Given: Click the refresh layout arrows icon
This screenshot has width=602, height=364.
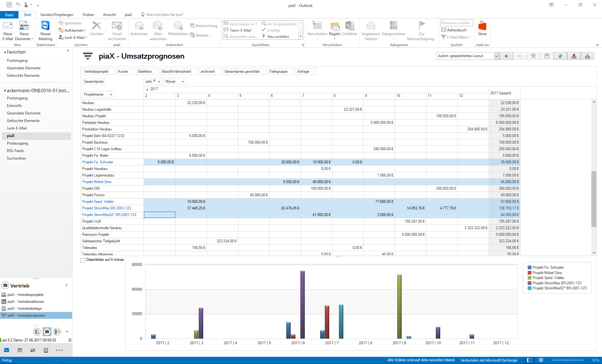Looking at the screenshot, I should [x=560, y=56].
